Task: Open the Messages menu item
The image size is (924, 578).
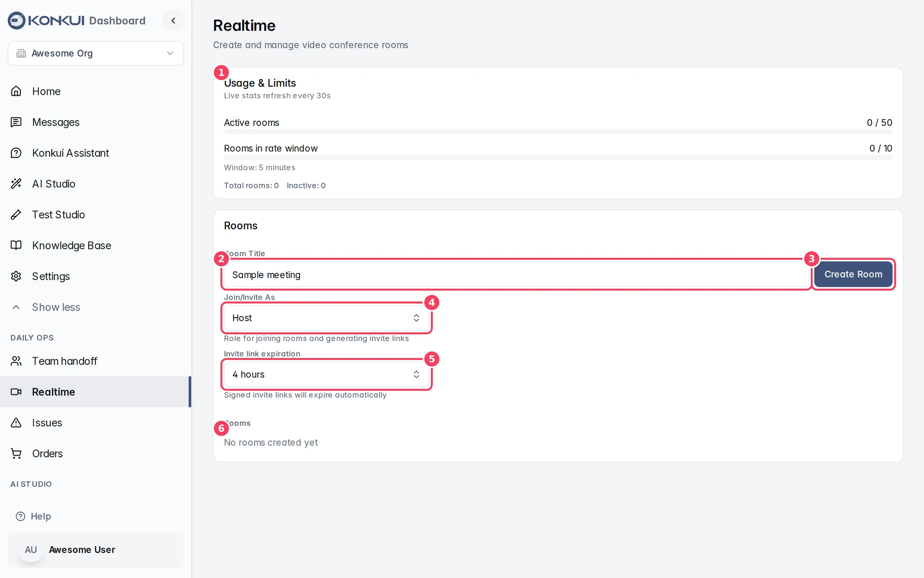Action: [x=95, y=122]
